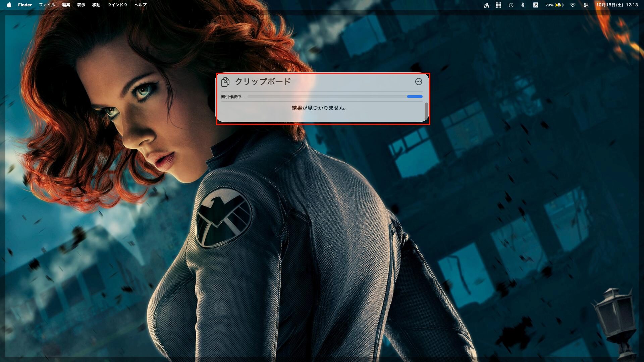This screenshot has width=644, height=362.
Task: Open the ファイル menu
Action: tap(47, 5)
